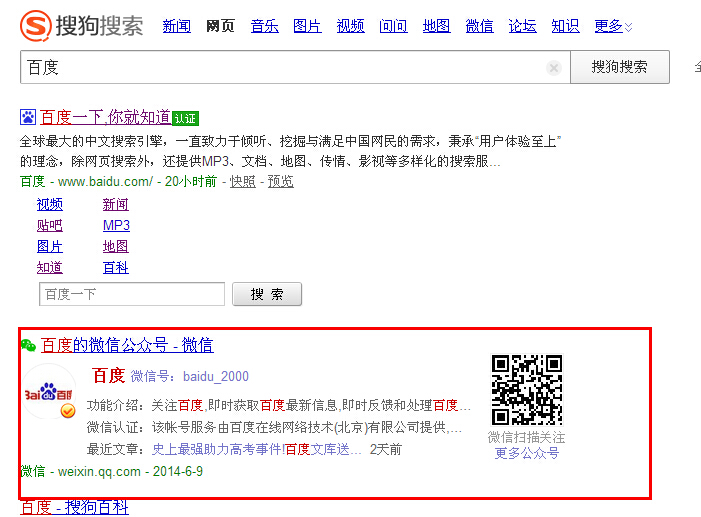This screenshot has height=517, width=701.
Task: Expand the 更多 navigation dropdown
Action: coord(613,26)
